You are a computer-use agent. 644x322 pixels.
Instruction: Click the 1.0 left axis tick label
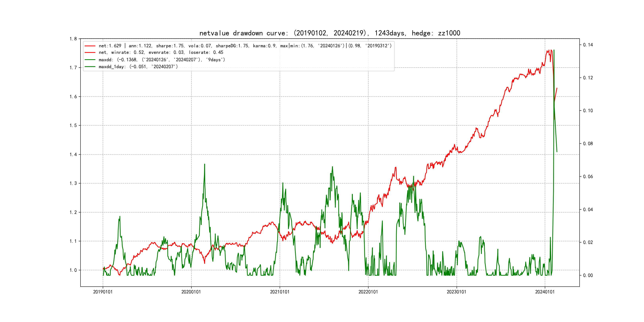(73, 270)
